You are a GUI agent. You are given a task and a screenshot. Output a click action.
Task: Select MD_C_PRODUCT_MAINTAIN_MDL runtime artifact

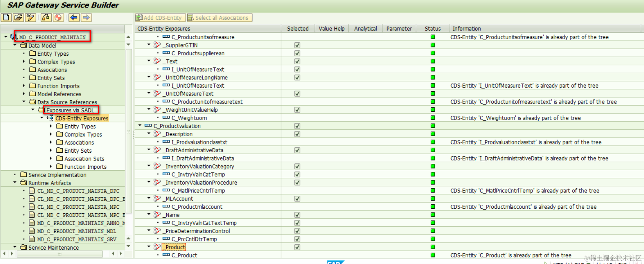coord(77,231)
